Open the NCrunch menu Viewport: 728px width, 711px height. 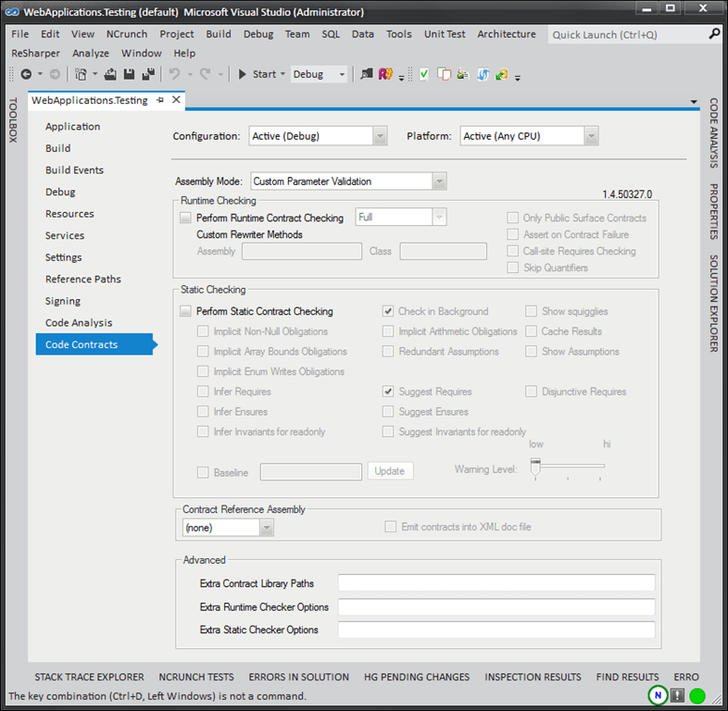point(126,34)
